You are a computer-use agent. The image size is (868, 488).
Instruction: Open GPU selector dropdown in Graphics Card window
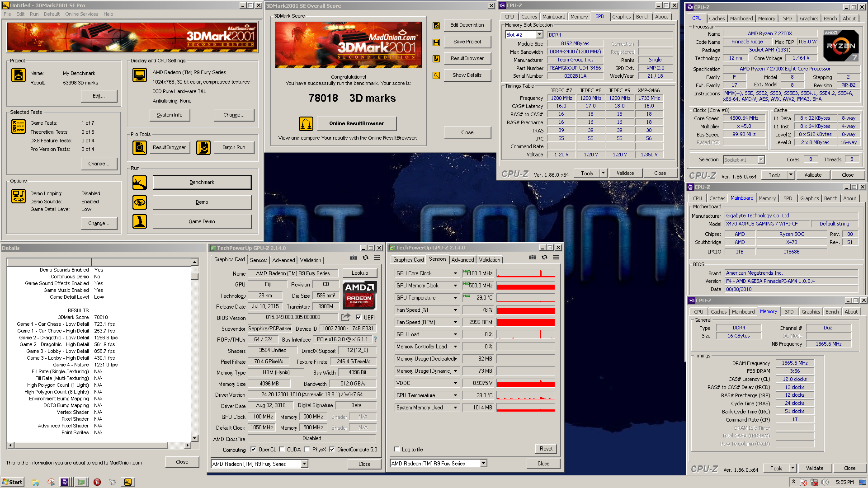pyautogui.click(x=304, y=464)
